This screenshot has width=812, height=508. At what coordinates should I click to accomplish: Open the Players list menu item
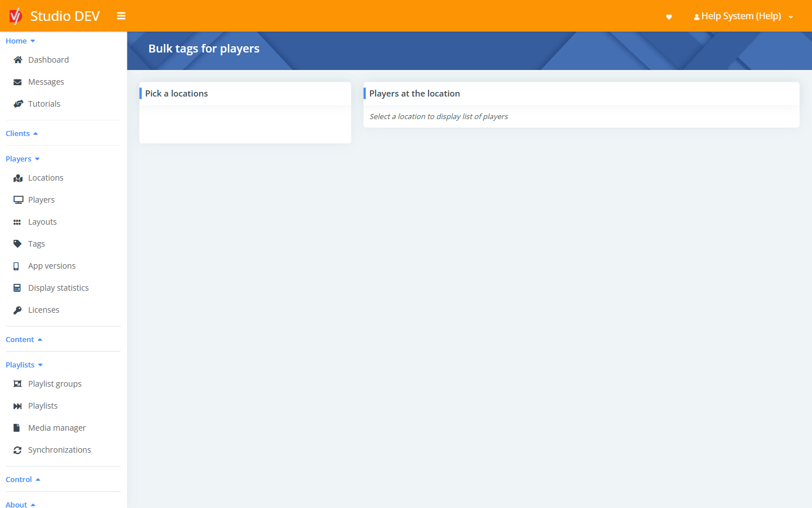[41, 200]
